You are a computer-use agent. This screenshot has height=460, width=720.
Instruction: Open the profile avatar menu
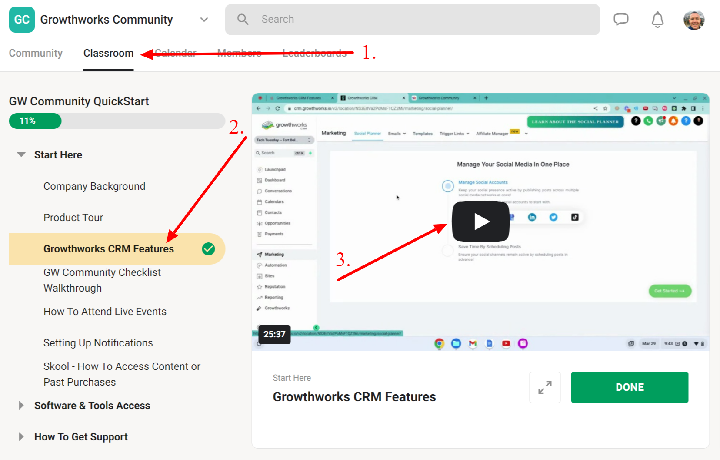click(x=694, y=20)
